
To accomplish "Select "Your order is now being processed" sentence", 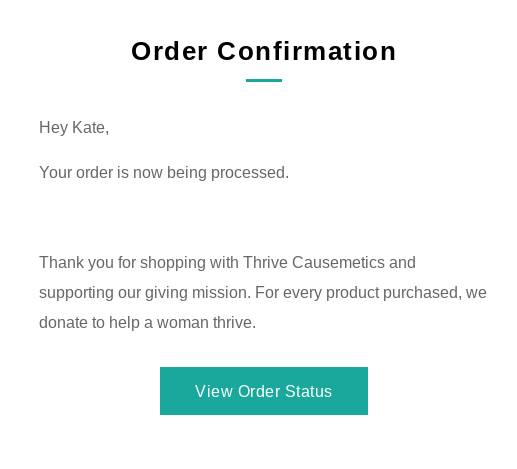I will [x=164, y=173].
